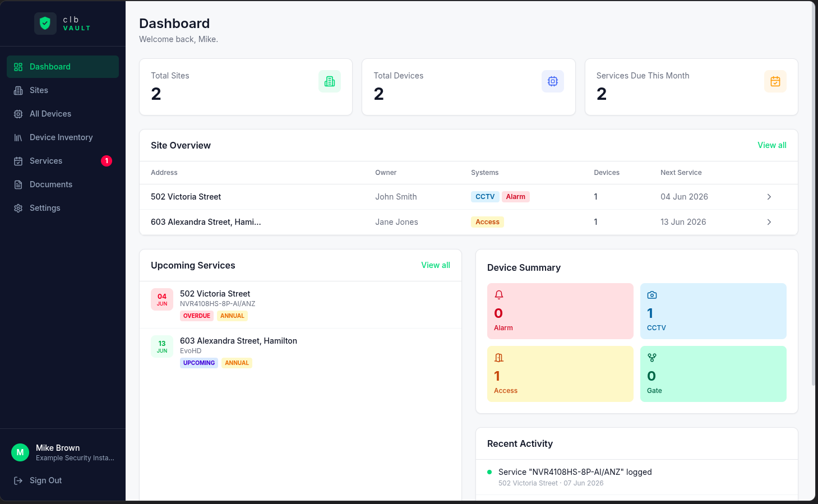Click the UPCOMING status tag
818x504 pixels.
click(199, 363)
